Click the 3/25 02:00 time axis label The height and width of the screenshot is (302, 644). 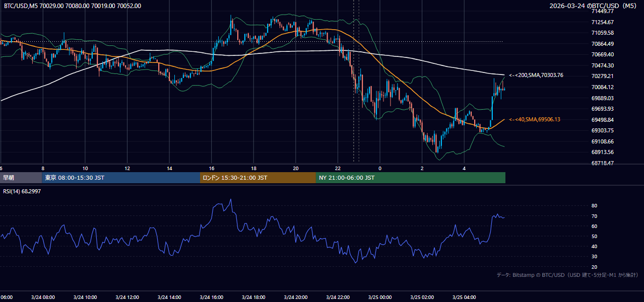[422, 297]
